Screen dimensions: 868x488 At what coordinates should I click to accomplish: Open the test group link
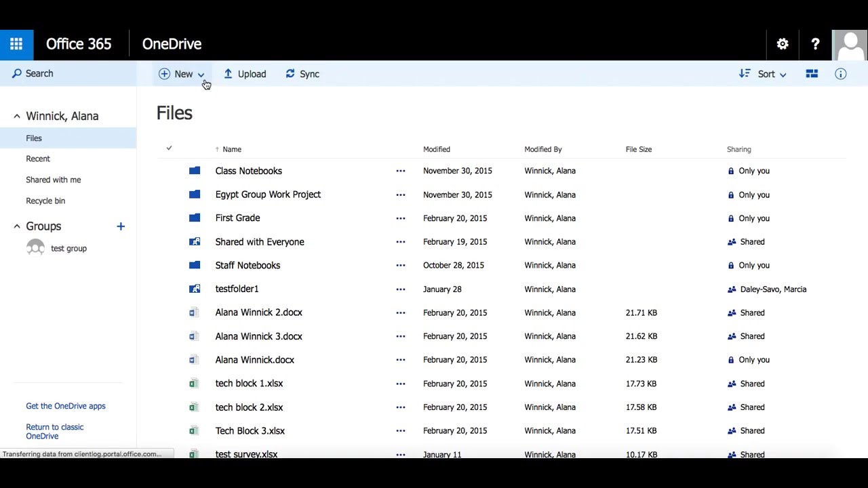pyautogui.click(x=68, y=249)
